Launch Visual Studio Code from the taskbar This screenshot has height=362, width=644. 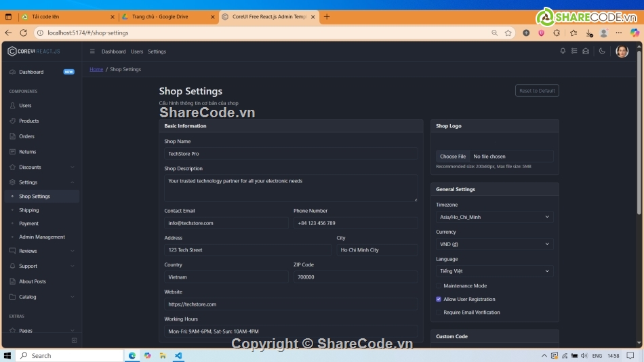tap(178, 355)
